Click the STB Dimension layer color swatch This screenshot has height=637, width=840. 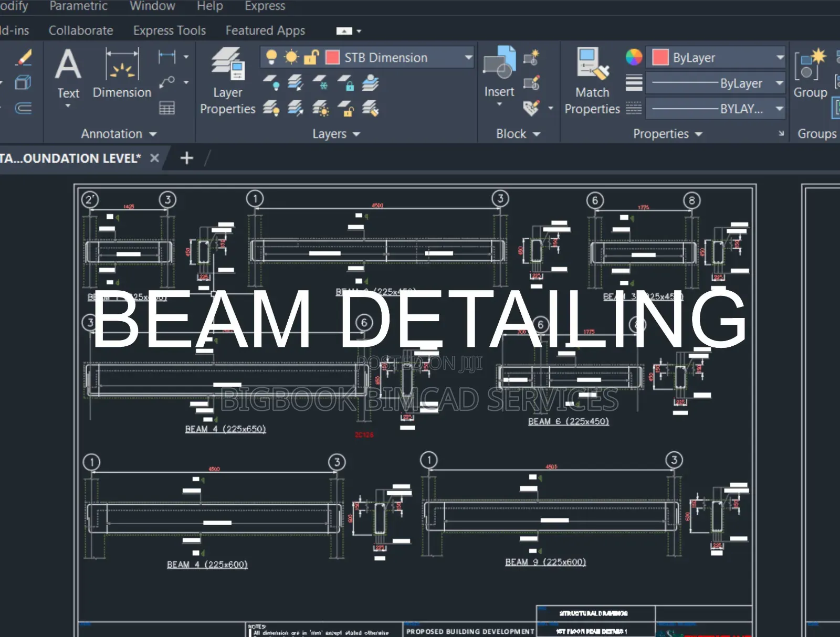click(332, 57)
